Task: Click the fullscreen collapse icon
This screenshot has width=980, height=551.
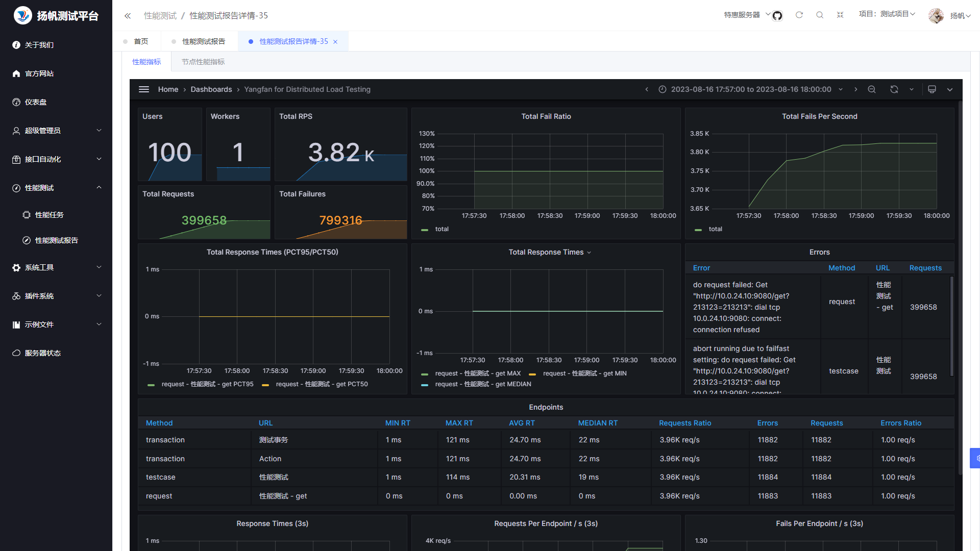Action: click(840, 15)
